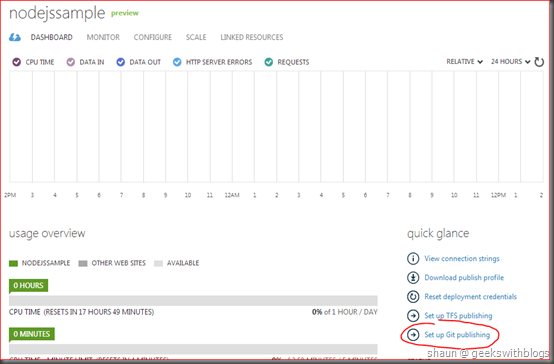Image resolution: width=554 pixels, height=364 pixels.
Task: Click the Azure quick start cloud icon
Action: click(x=15, y=37)
